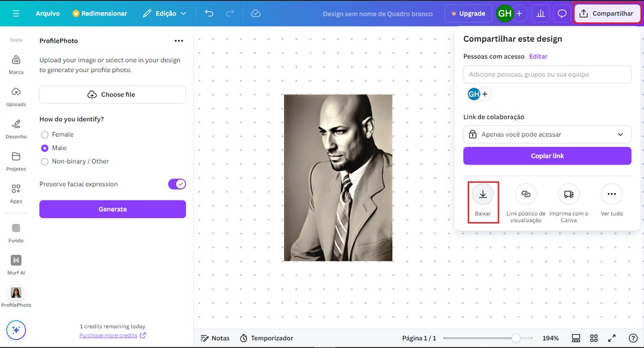644x348 pixels.
Task: Open the Redimensionar menu
Action: pos(99,14)
